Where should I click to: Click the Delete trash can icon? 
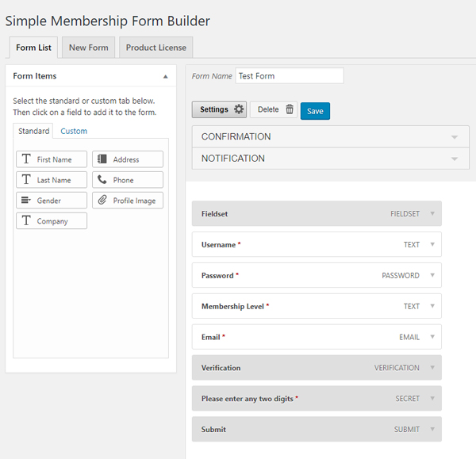(x=290, y=110)
